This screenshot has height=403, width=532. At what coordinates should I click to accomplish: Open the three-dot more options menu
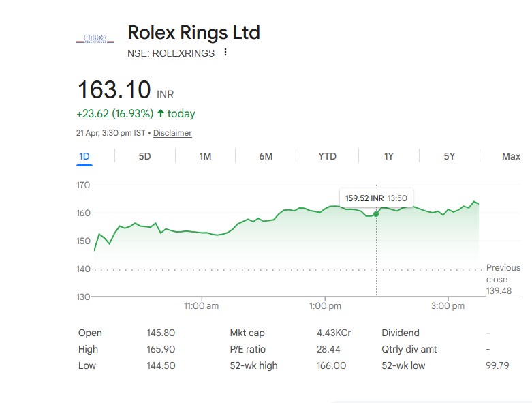(x=225, y=53)
